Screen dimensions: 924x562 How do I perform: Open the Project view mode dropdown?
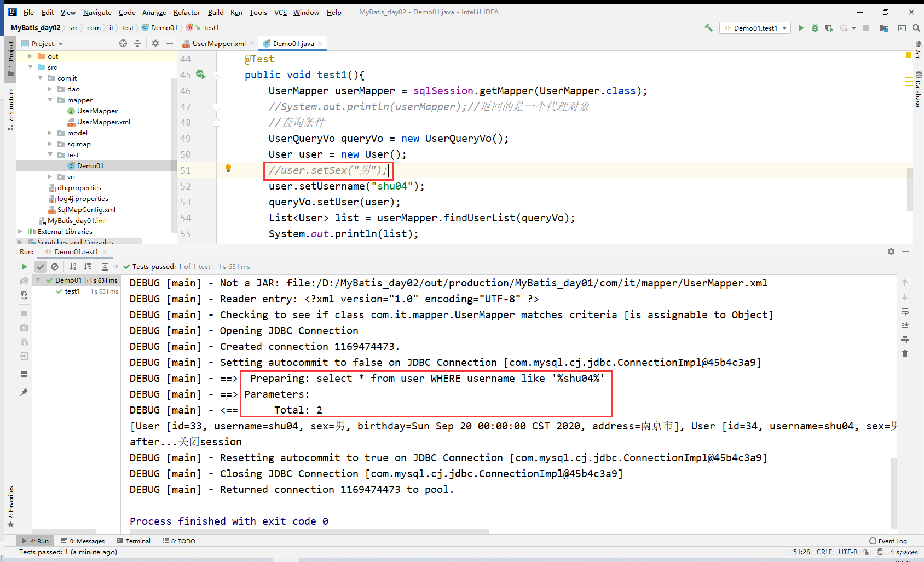[x=61, y=44]
